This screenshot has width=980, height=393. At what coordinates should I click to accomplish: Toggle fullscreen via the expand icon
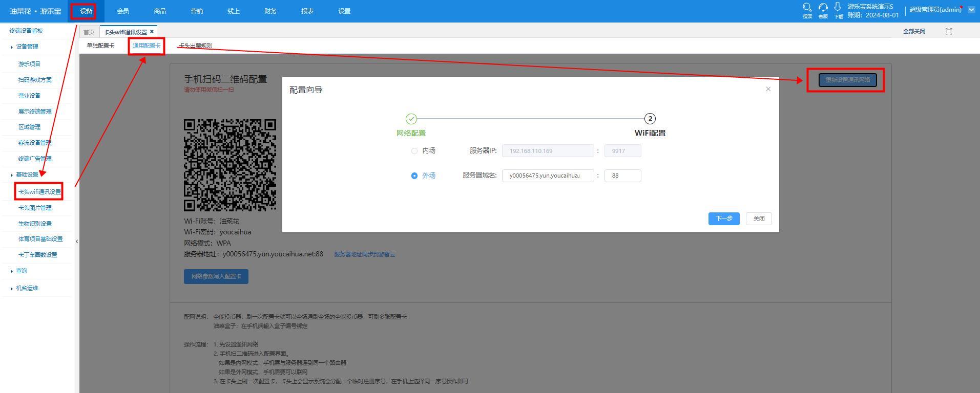click(x=949, y=31)
